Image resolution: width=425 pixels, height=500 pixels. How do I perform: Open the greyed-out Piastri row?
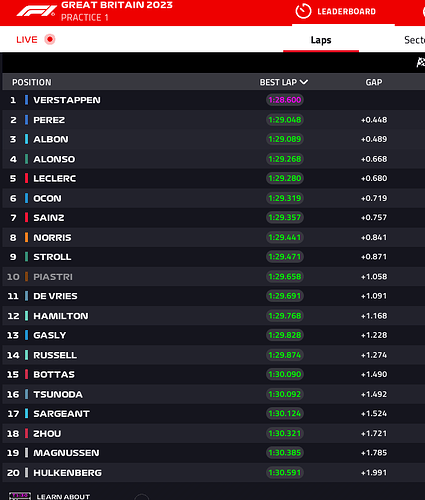(x=213, y=276)
